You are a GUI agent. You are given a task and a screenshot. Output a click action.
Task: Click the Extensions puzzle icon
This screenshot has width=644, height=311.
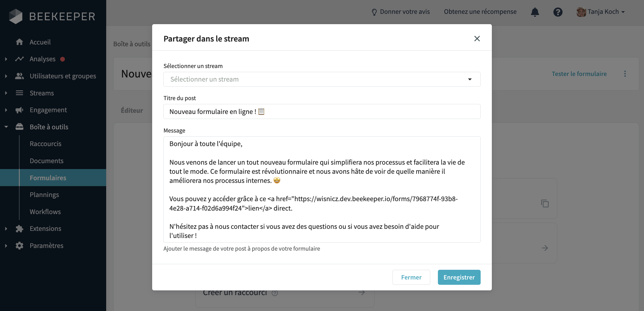coord(19,228)
